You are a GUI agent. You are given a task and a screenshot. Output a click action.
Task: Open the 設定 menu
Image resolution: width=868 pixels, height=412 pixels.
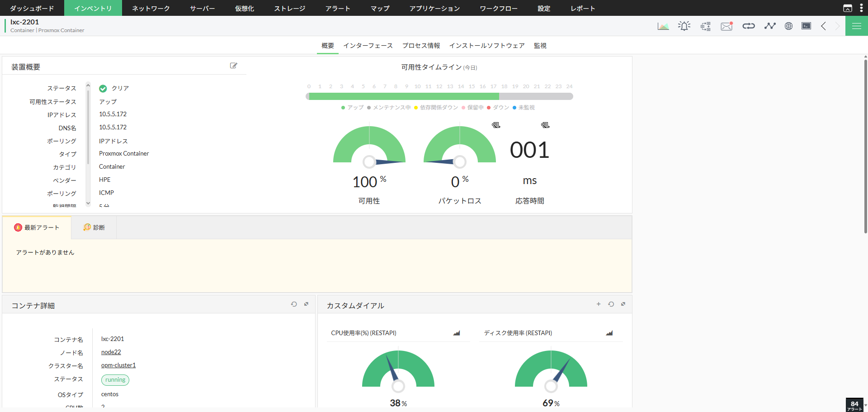click(544, 8)
